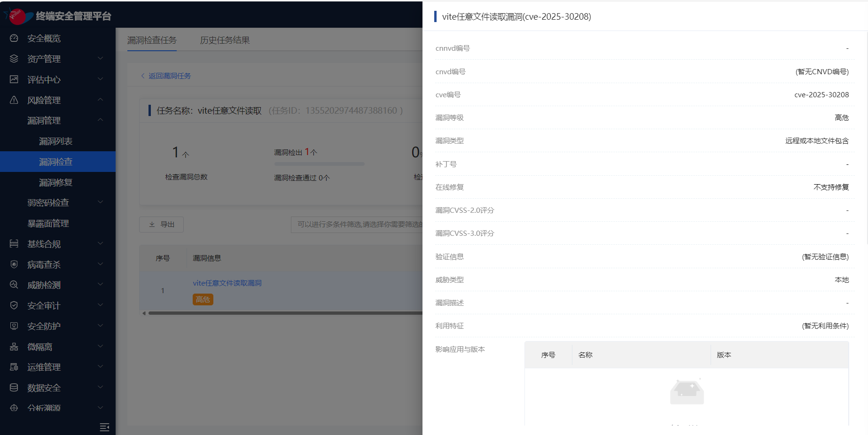
Task: Expand the 弱密码检查 submenu arrow
Action: point(100,202)
